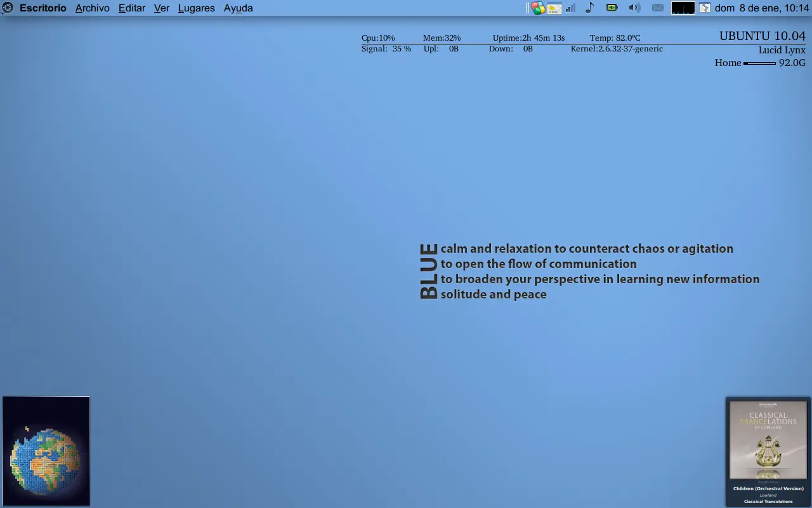Screen dimensions: 812x508
Task: Click the 'Lucid Lynx' text
Action: pyautogui.click(x=782, y=50)
